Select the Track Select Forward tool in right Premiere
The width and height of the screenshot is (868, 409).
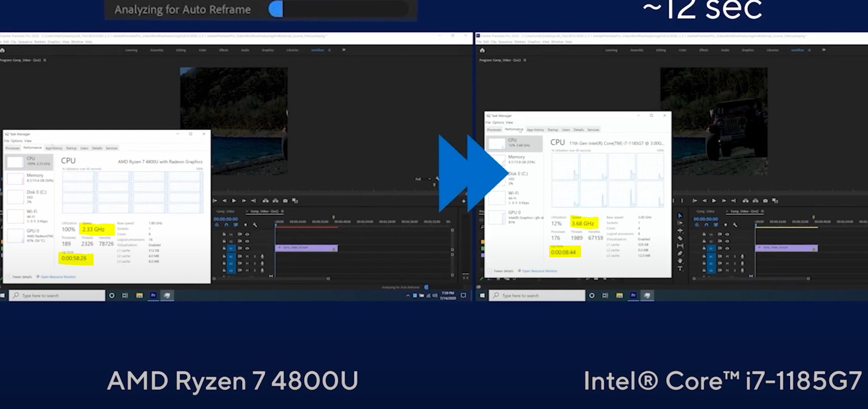tap(680, 223)
